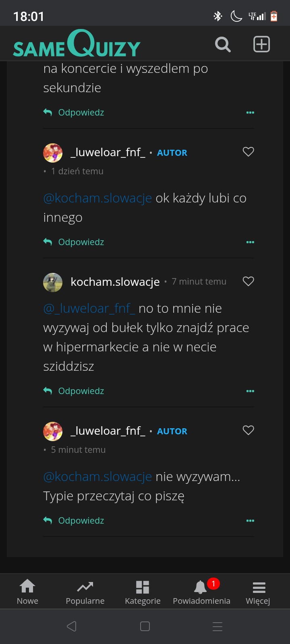Open the search magnifier icon
Screen dimensions: 290x644
click(x=223, y=44)
